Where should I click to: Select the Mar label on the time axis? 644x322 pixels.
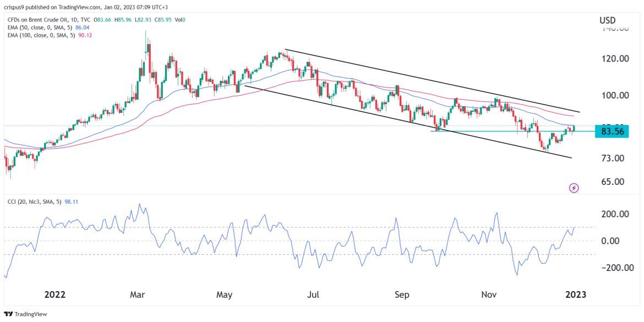(137, 294)
